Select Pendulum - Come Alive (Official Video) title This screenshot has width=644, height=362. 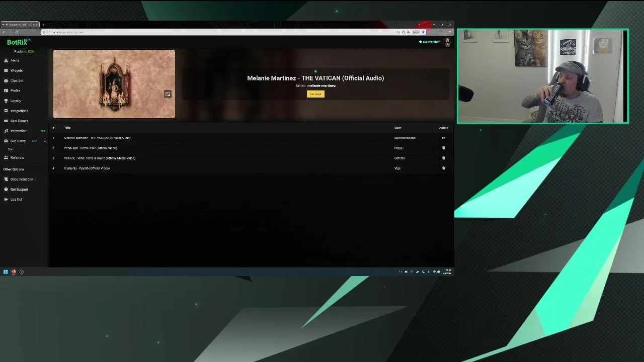click(91, 148)
